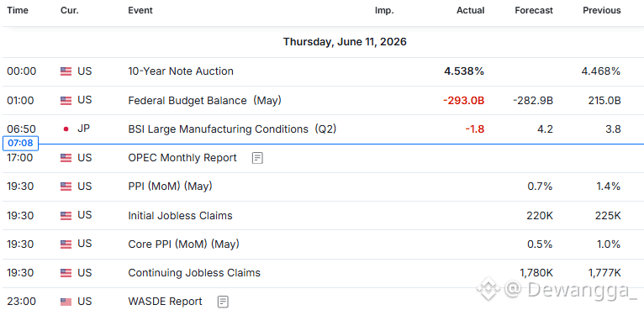Open the Federal Budget Balance (May) event

[204, 101]
